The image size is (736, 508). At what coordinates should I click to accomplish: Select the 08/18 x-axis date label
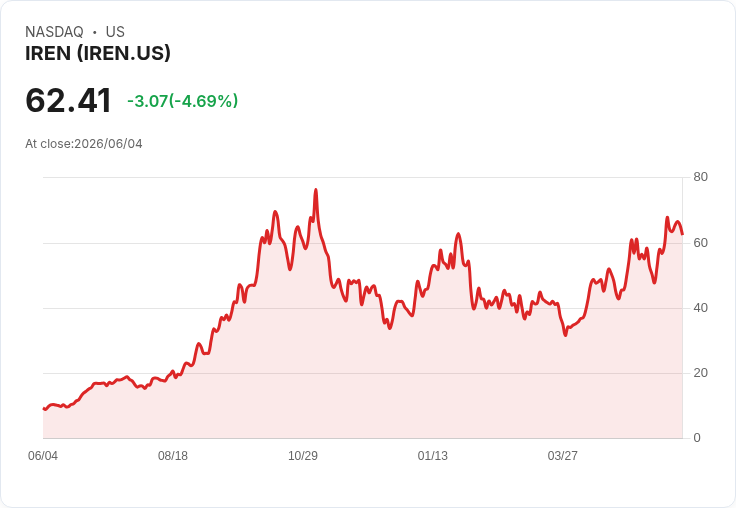173,456
